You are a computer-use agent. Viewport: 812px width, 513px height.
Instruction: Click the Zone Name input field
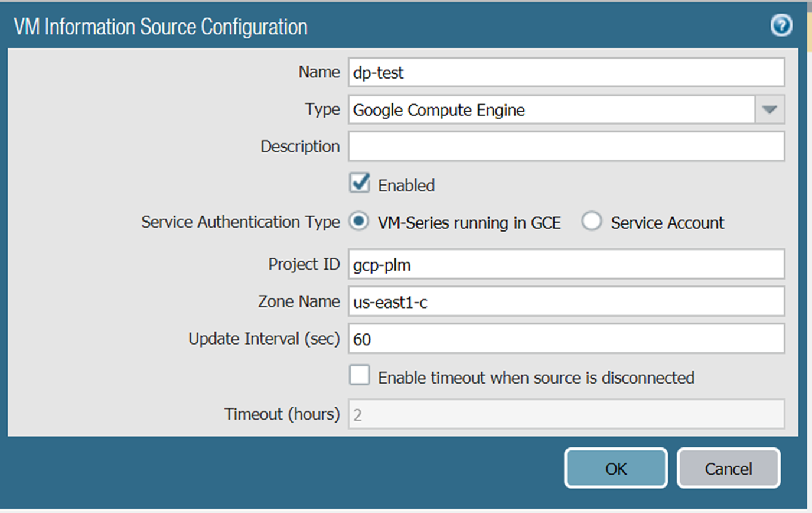pyautogui.click(x=566, y=301)
